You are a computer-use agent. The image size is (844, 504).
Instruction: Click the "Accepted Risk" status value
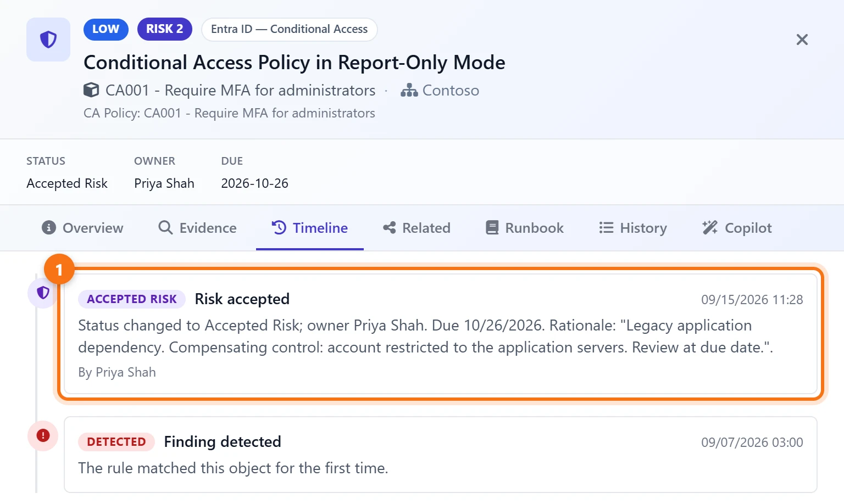click(x=67, y=183)
